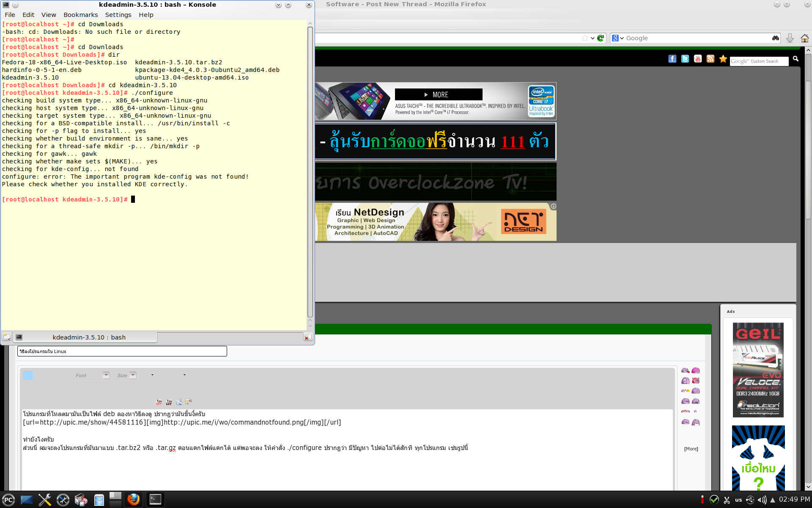Click the Firefox reload page icon
Viewport: 812px width, 508px height.
601,38
